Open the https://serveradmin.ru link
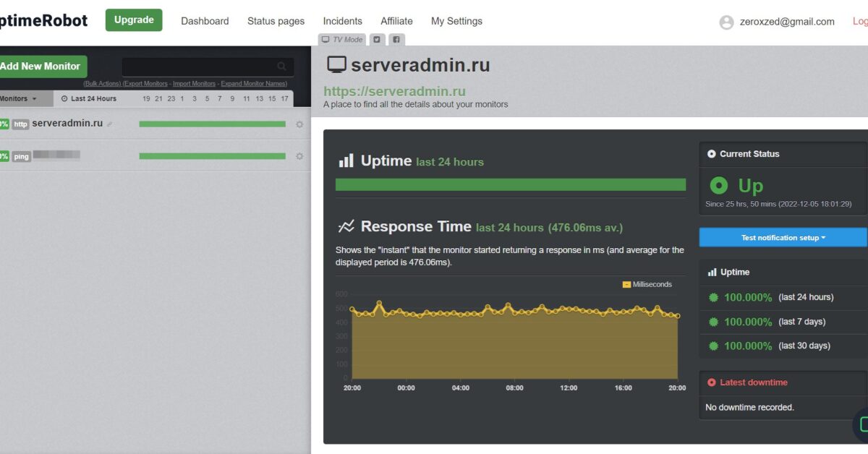 click(394, 91)
